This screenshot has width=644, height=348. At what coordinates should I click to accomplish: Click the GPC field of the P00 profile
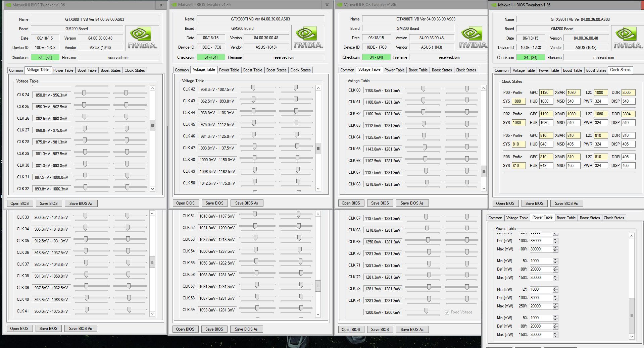point(546,93)
